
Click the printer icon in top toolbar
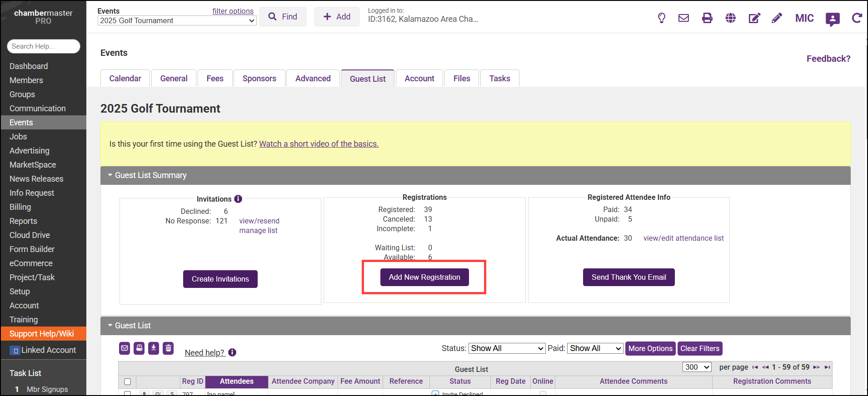tap(707, 18)
